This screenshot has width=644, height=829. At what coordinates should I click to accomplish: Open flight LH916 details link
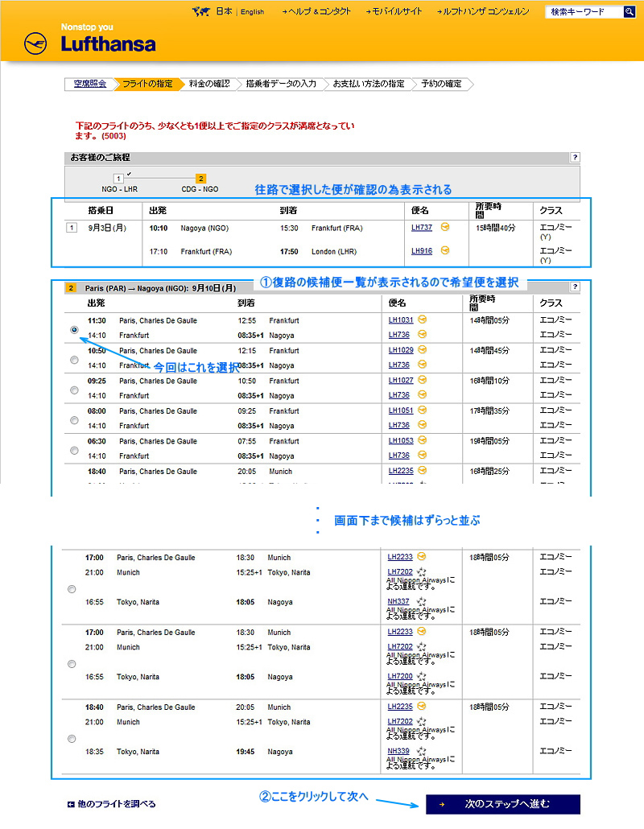(422, 250)
